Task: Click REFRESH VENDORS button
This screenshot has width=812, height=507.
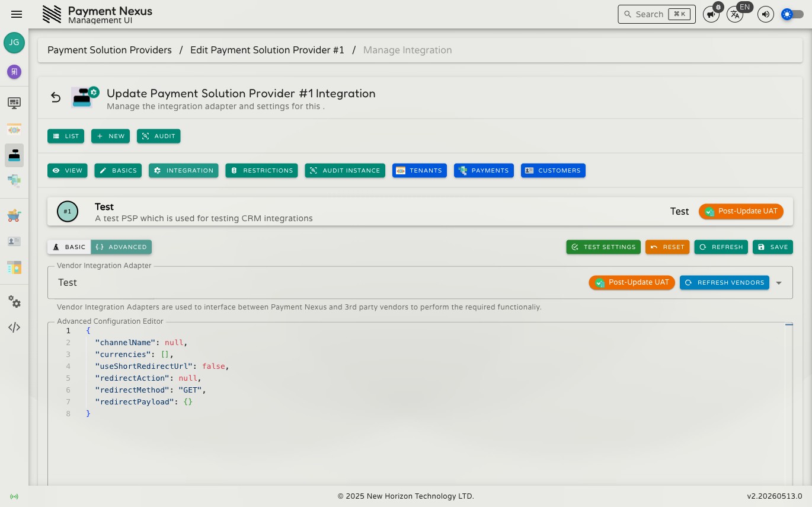Action: 724,283
